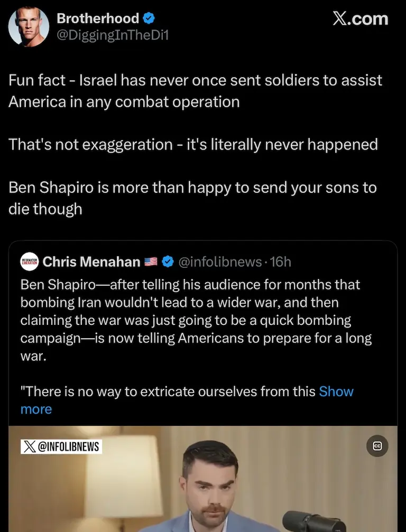Screen dimensions: 406x532
Task: Click the X logo in the video watermark
Action: click(30, 447)
